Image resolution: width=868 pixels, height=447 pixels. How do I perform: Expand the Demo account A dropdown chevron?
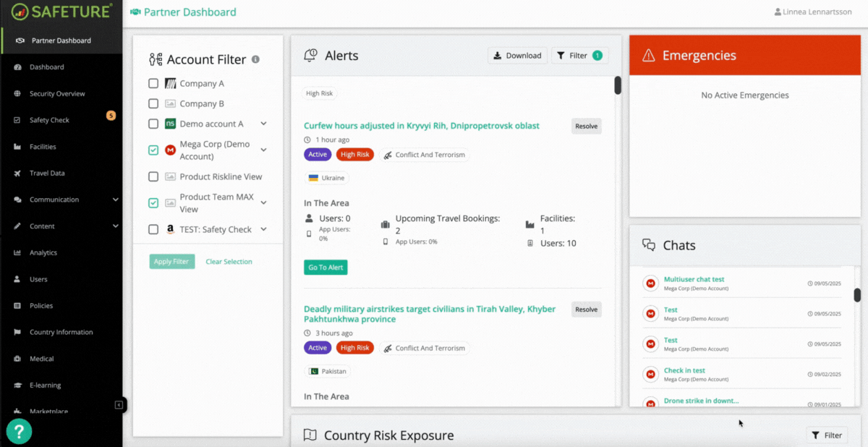click(263, 123)
